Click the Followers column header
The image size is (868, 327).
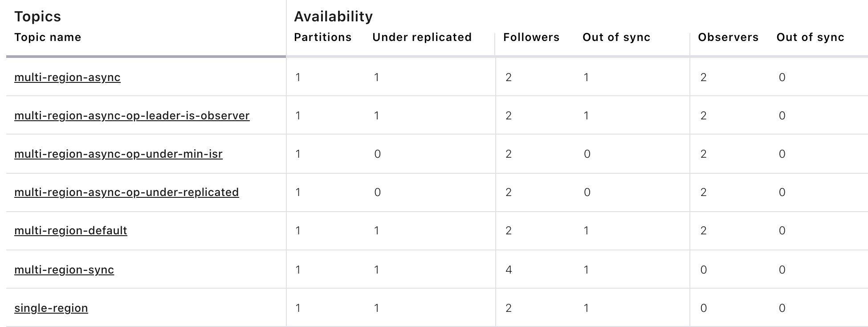(531, 37)
